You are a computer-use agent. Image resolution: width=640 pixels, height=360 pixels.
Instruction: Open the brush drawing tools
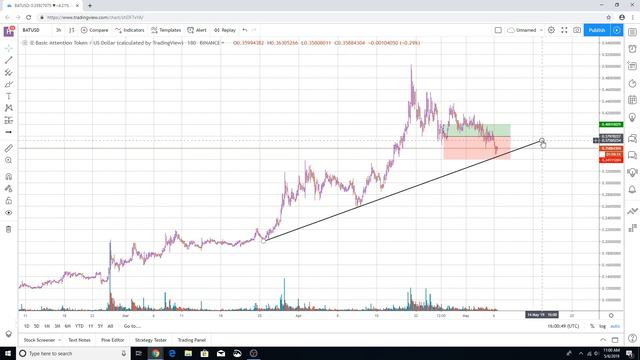9,84
